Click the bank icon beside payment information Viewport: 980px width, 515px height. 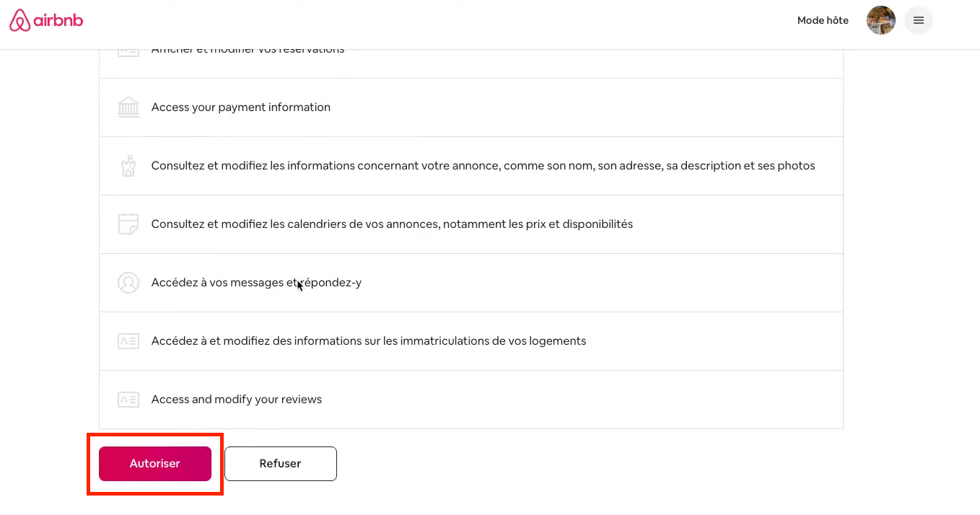click(128, 107)
